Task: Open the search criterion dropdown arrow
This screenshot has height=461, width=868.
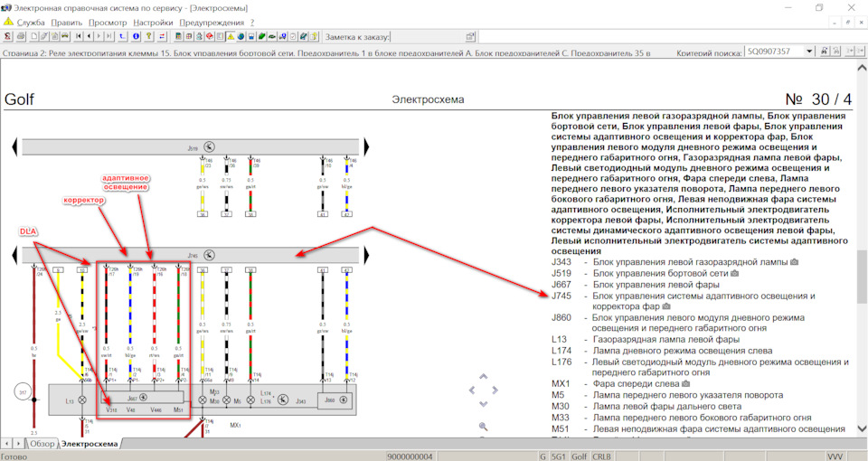Action: tap(809, 51)
